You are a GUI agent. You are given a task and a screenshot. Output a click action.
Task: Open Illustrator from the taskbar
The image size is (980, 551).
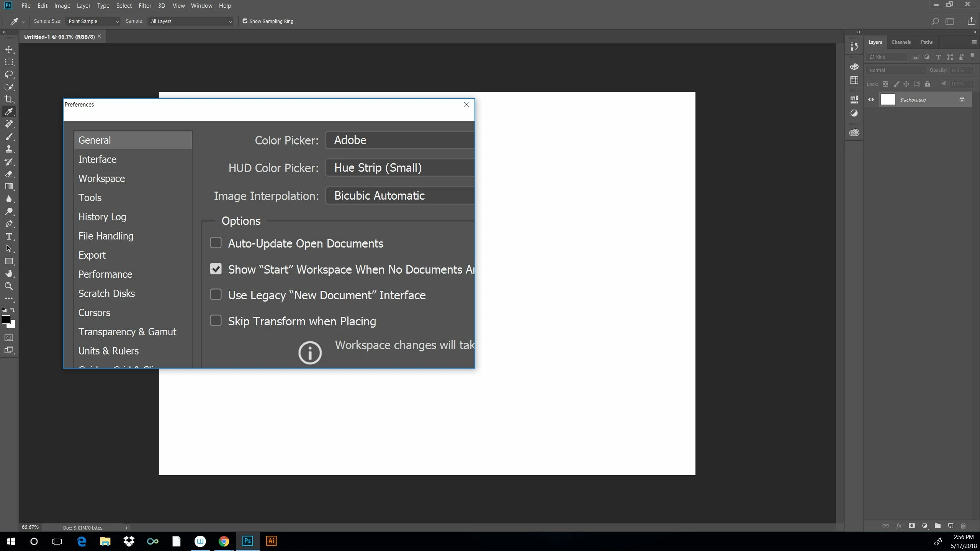pyautogui.click(x=271, y=541)
